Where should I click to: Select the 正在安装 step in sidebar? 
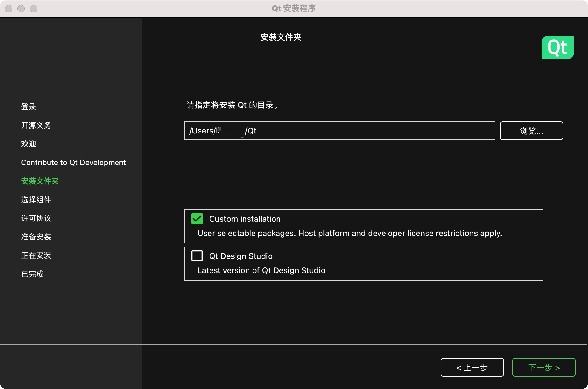(x=36, y=256)
